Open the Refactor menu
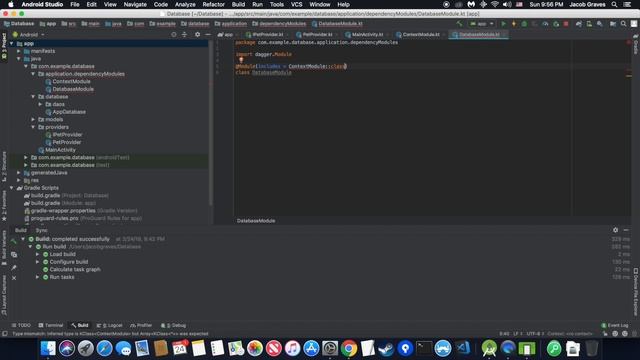Image resolution: width=640 pixels, height=360 pixels. (x=213, y=4)
